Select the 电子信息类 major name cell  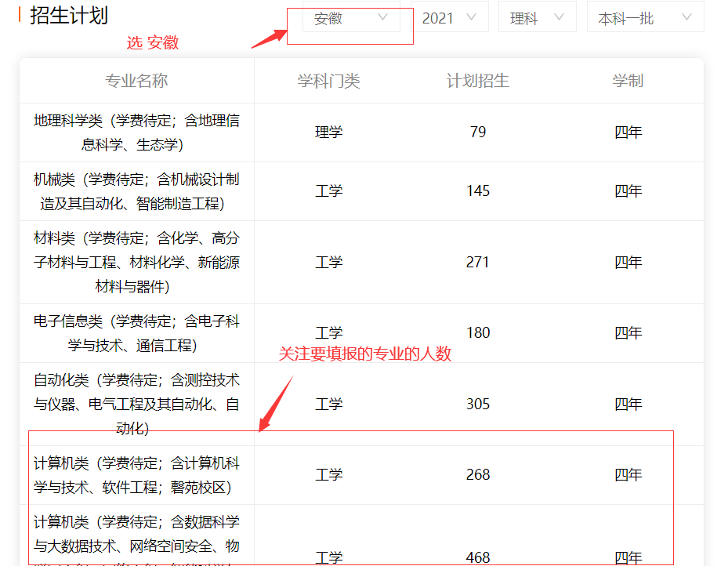[x=136, y=333]
